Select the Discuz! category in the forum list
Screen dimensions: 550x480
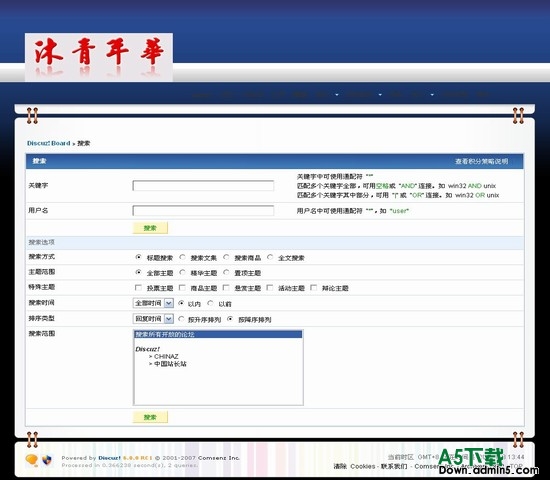point(148,349)
